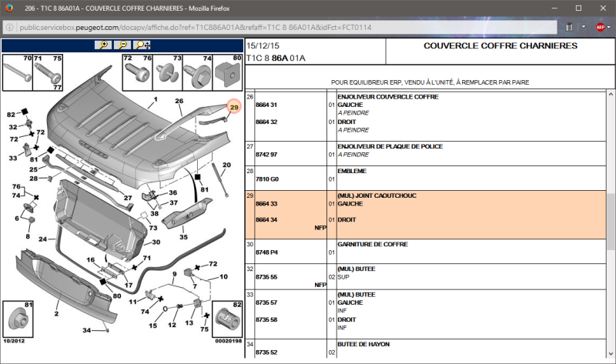616x364 pixels.
Task: Click callout 35 on the diagram
Action: pyautogui.click(x=183, y=237)
